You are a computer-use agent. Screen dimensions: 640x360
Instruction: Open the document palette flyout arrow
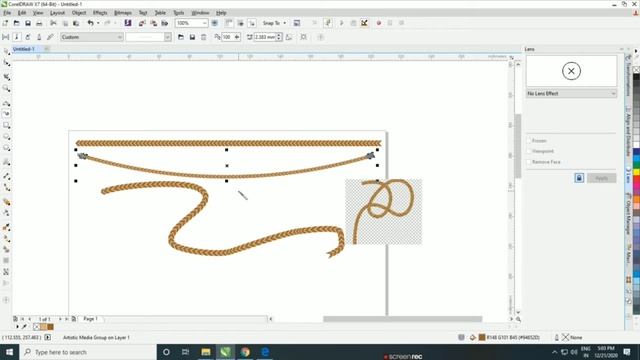coord(17,327)
